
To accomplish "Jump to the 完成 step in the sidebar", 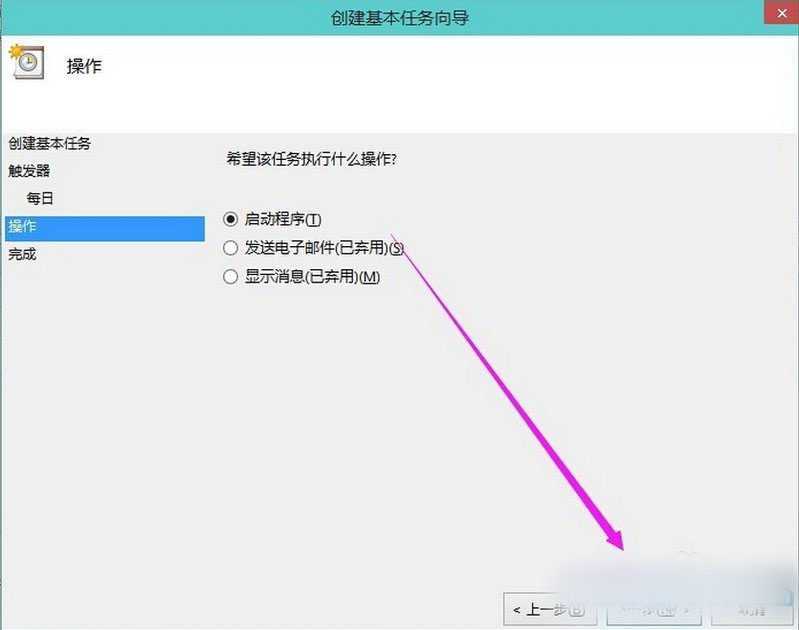I will coord(22,254).
